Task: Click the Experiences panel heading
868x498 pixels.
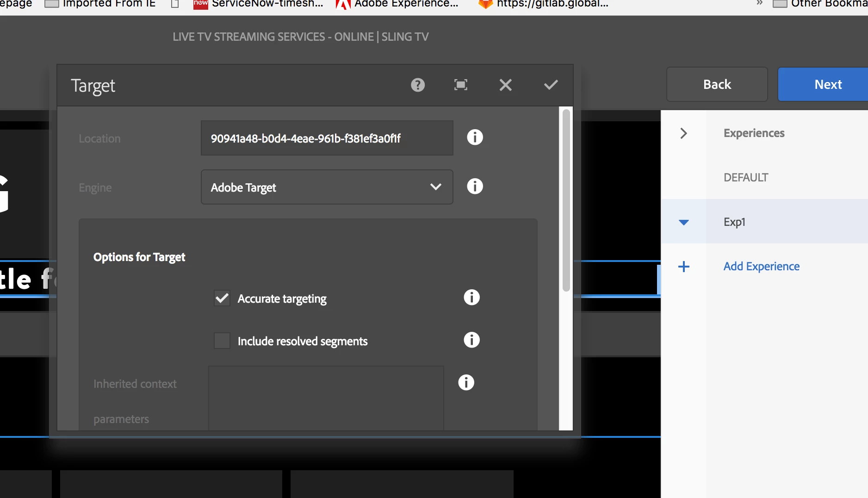Action: 754,133
